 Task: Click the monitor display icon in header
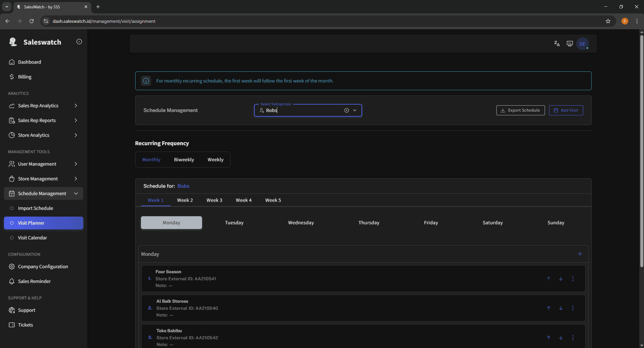(x=569, y=44)
